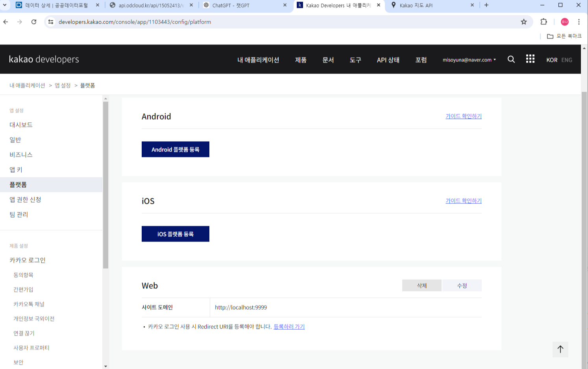Open 사용자 프로퍼티 in the sidebar
Viewport: 588px width, 369px height.
[x=31, y=348]
